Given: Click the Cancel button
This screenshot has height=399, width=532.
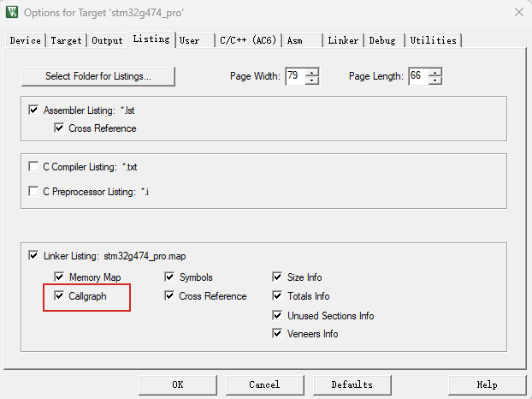Looking at the screenshot, I should (x=264, y=384).
